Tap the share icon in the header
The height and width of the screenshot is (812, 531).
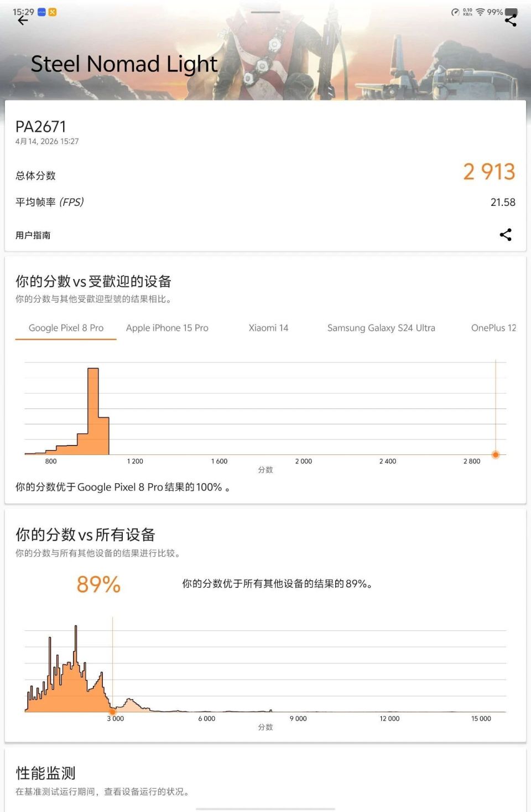point(511,21)
